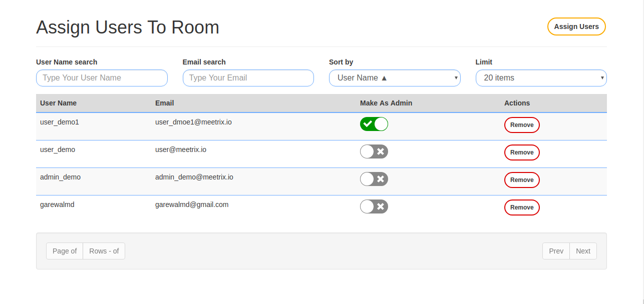Click the Email column header
This screenshot has height=304, width=644.
165,103
